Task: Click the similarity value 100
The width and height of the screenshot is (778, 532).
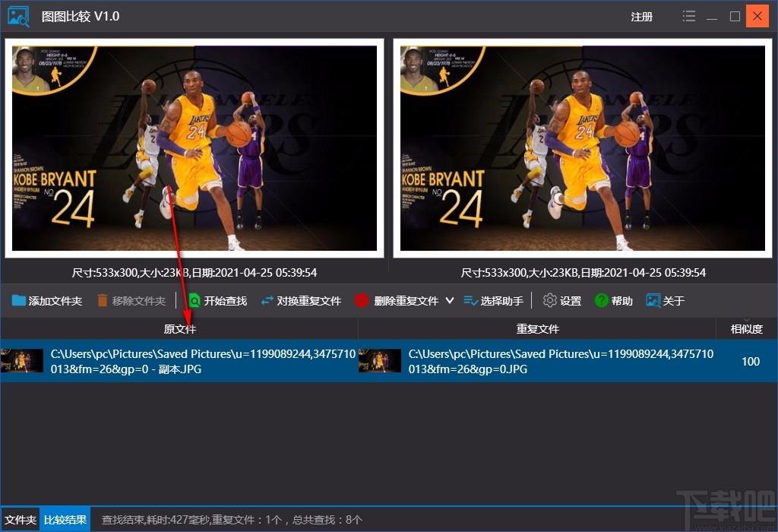Action: click(751, 361)
